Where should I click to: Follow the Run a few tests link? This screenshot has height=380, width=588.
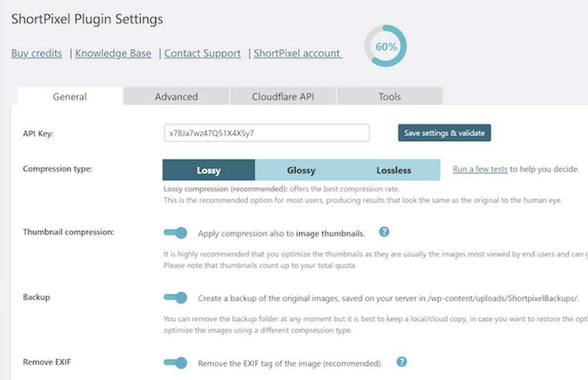pos(480,169)
